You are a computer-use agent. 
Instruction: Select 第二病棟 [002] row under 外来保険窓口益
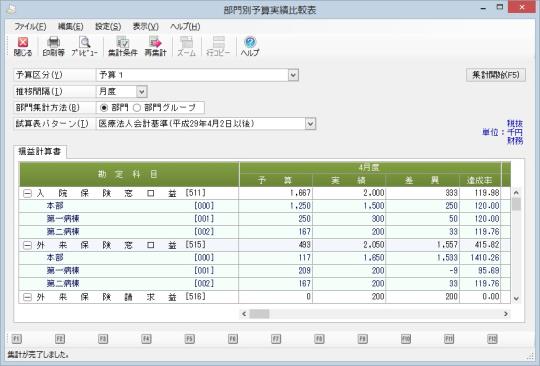pos(264,283)
